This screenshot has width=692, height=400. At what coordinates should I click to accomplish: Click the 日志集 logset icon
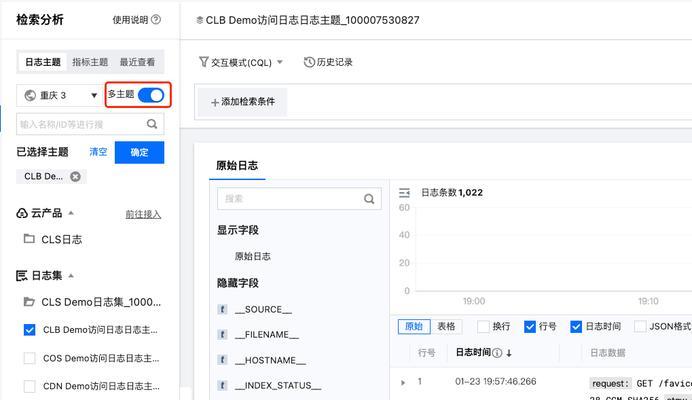click(22, 276)
